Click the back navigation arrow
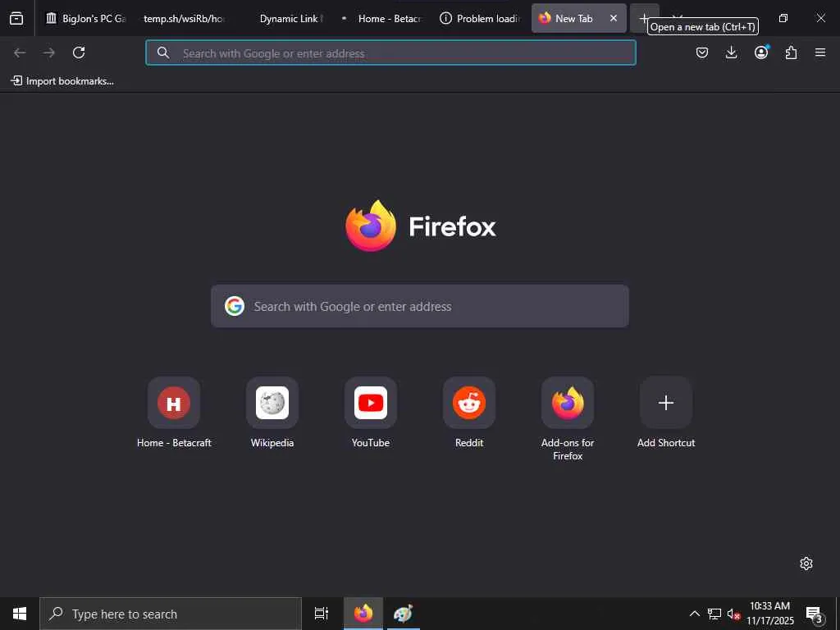 (x=20, y=52)
